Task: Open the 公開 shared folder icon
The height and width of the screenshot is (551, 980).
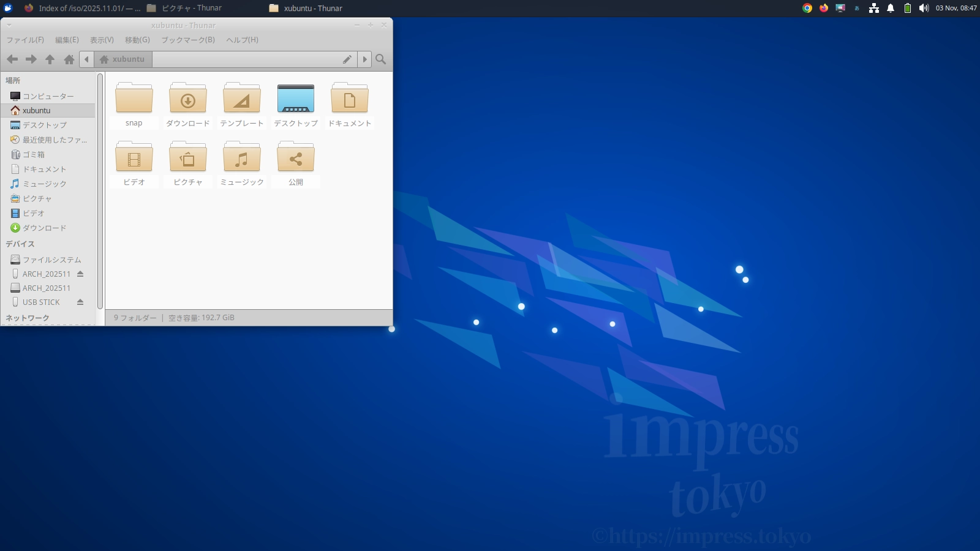Action: [296, 163]
